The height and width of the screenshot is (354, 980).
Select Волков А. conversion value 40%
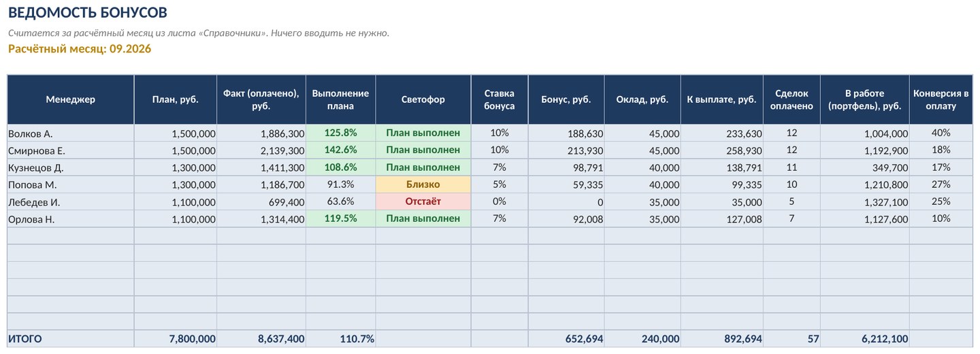pos(941,133)
